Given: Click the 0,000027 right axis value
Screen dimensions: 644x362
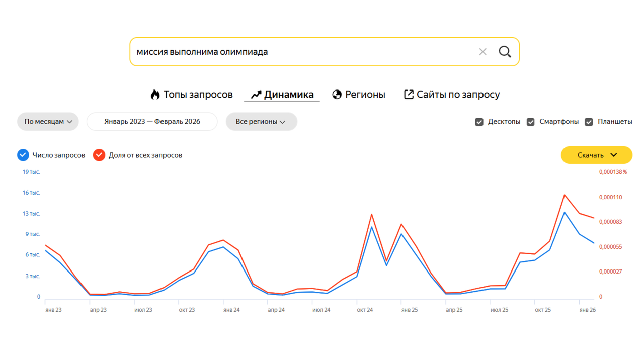Looking at the screenshot, I should 610,271.
